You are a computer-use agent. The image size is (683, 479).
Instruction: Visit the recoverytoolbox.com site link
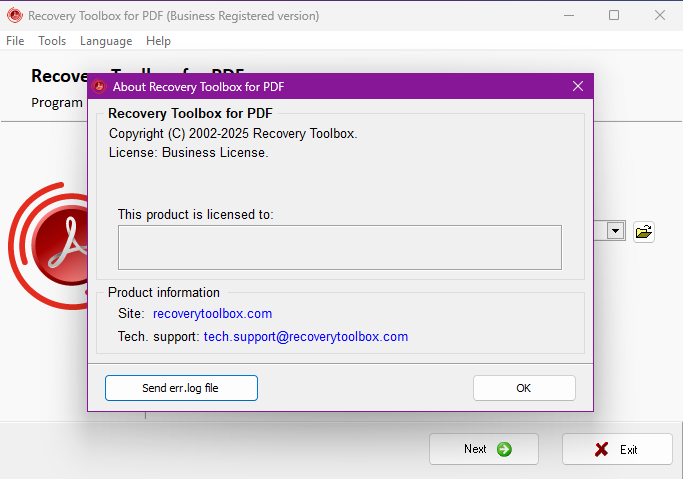tap(212, 314)
